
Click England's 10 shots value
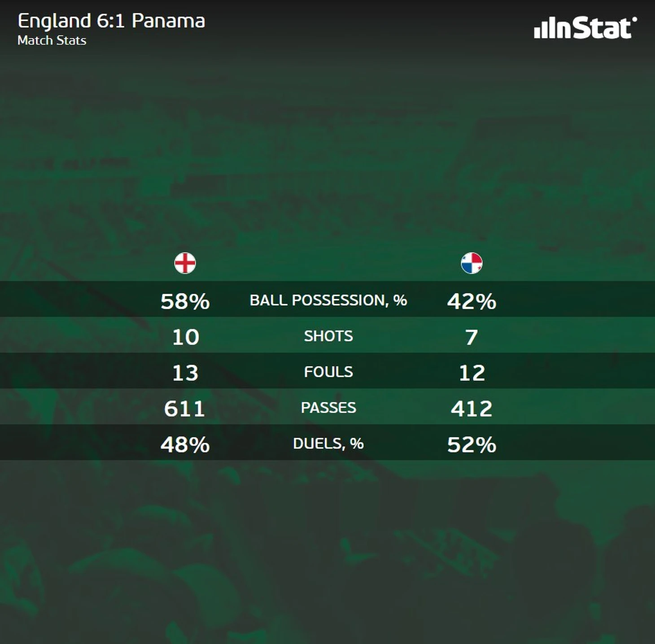pos(186,337)
